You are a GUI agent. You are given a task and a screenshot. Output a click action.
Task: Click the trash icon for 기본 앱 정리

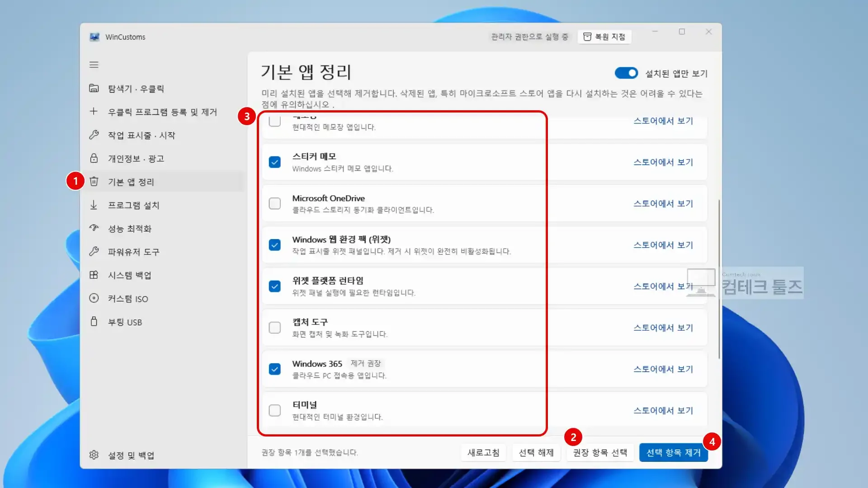coord(94,182)
